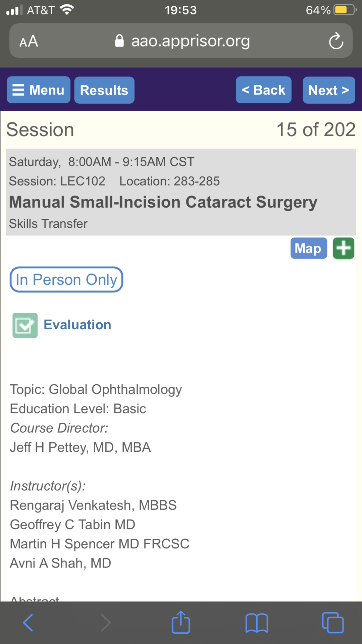The width and height of the screenshot is (362, 644).
Task: Open the Evaluation link
Action: (x=77, y=325)
